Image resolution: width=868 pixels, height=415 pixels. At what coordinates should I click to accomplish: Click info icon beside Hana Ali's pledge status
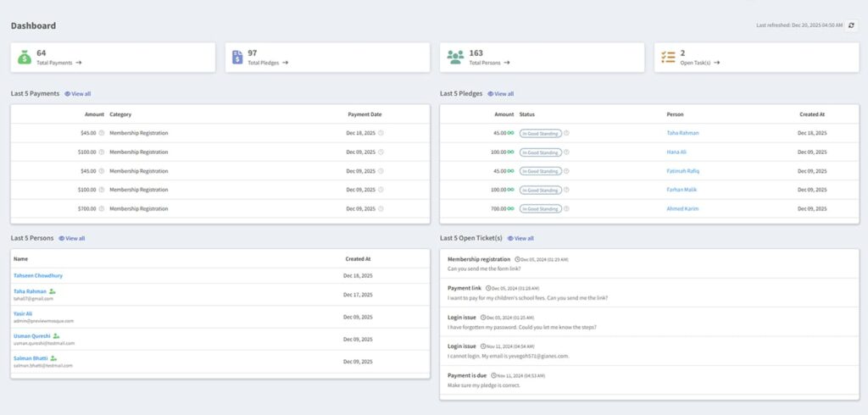[566, 152]
